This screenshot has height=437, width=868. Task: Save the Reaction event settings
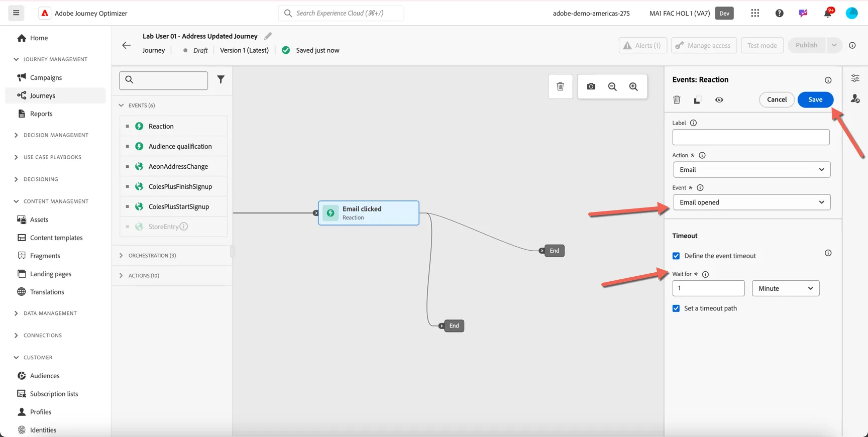(x=815, y=99)
